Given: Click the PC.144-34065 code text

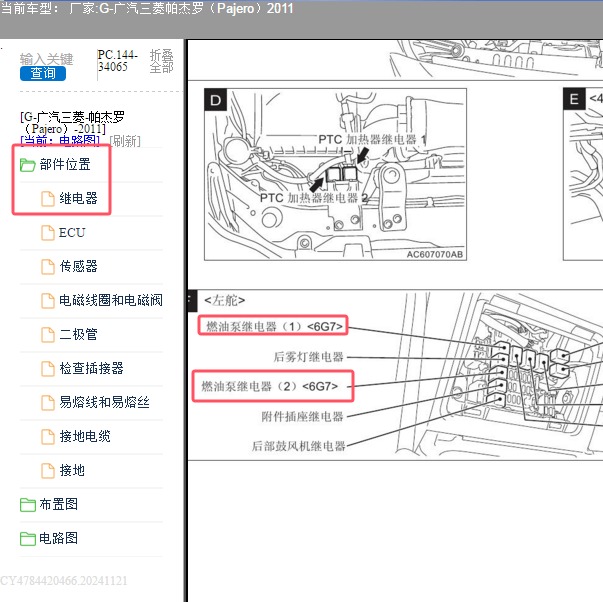Looking at the screenshot, I should pos(117,60).
